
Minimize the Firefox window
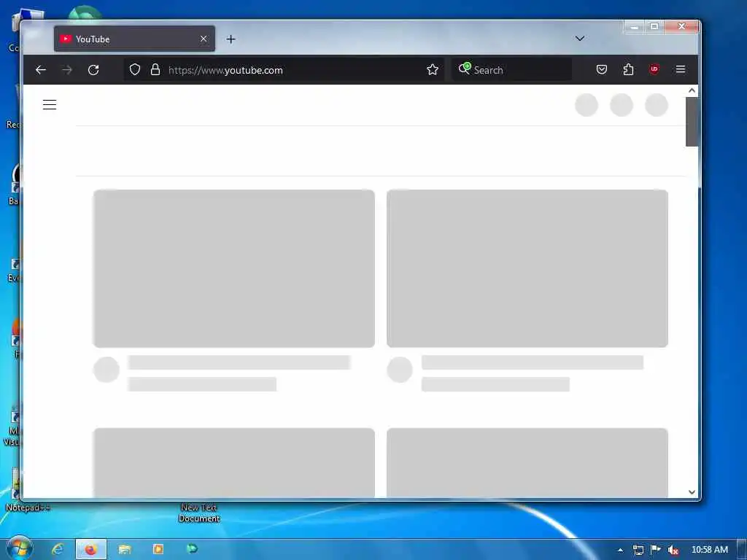click(634, 27)
